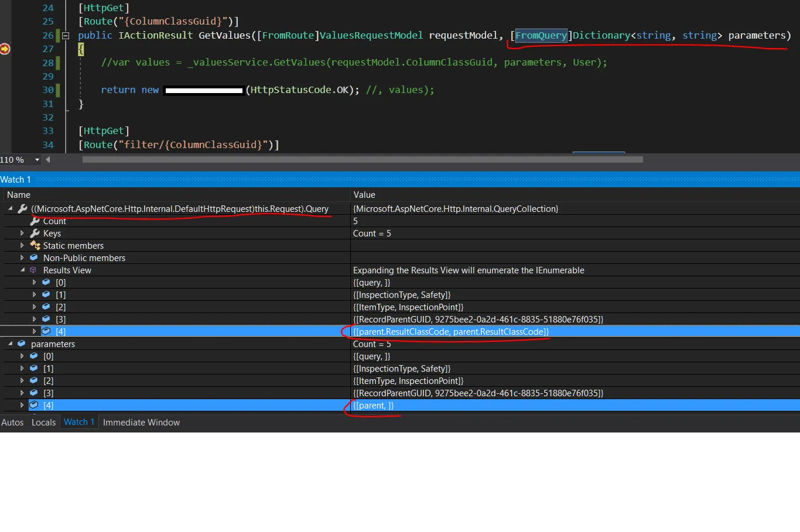Expand the Static members node

[x=22, y=246]
